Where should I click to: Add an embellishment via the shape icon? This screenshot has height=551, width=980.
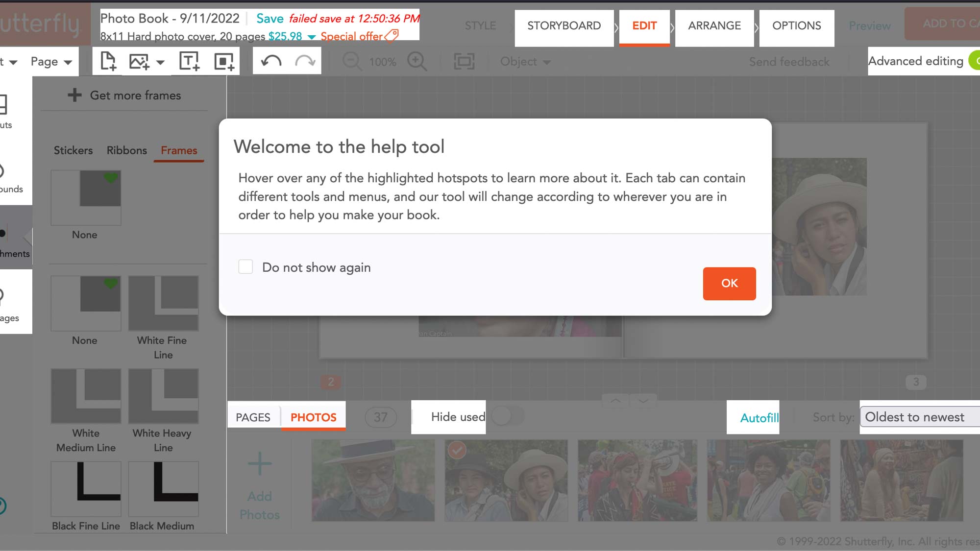pos(223,60)
